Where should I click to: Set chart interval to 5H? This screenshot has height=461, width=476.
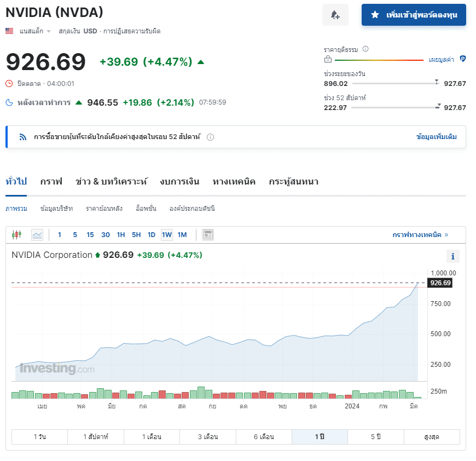(x=136, y=235)
